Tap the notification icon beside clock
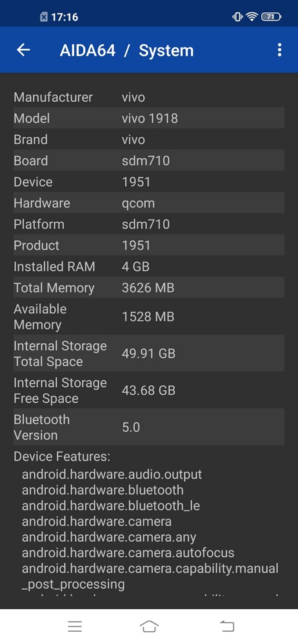298x644 pixels. (44, 17)
